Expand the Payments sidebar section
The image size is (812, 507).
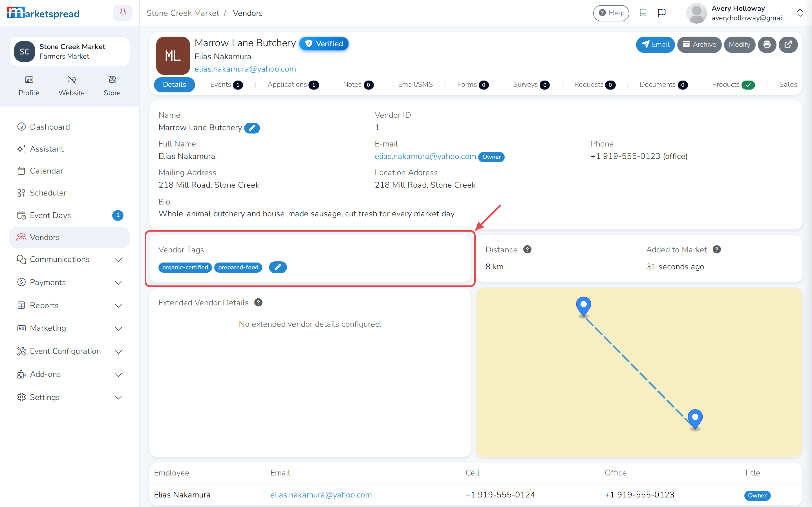pyautogui.click(x=70, y=282)
